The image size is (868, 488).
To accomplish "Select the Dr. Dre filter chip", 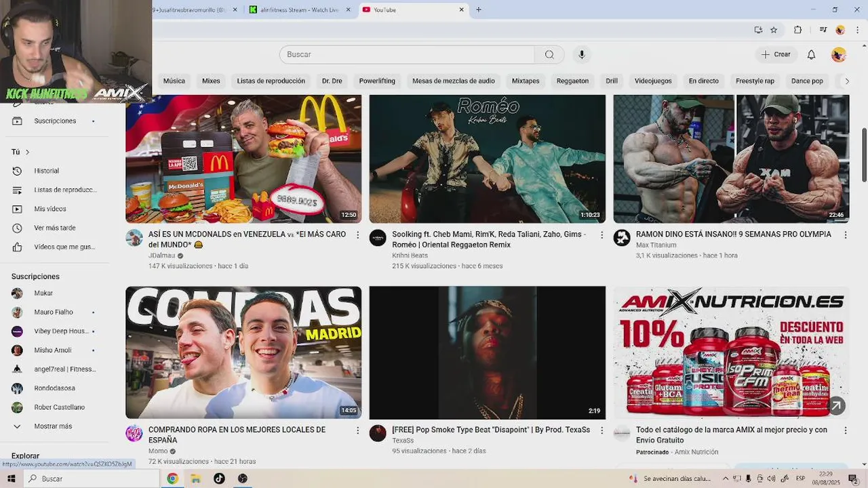I will [x=332, y=81].
